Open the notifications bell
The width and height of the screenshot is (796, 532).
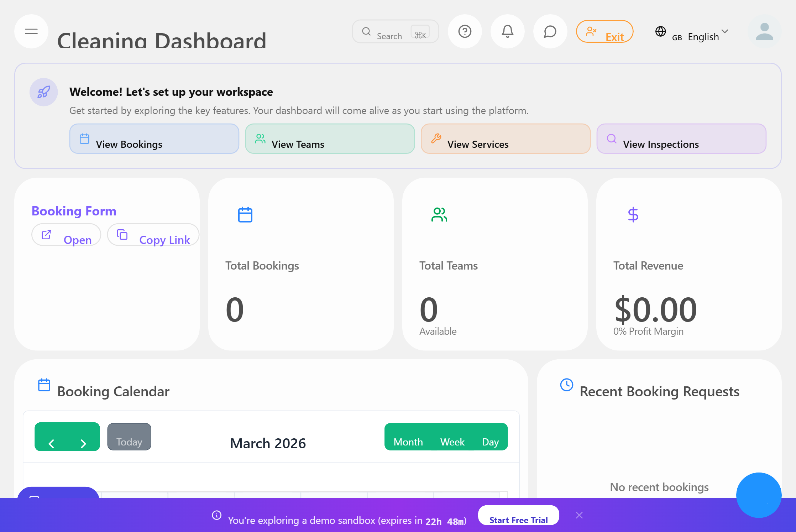[x=507, y=31]
